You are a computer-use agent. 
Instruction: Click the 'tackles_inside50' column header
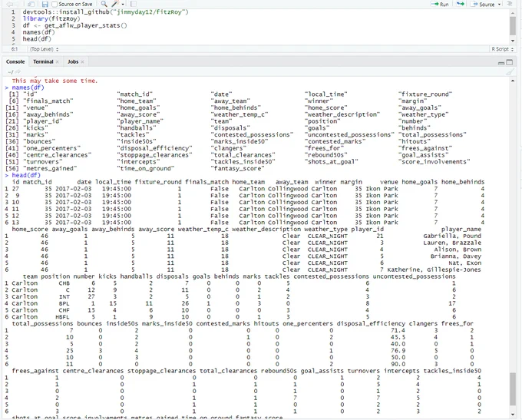tap(452, 371)
